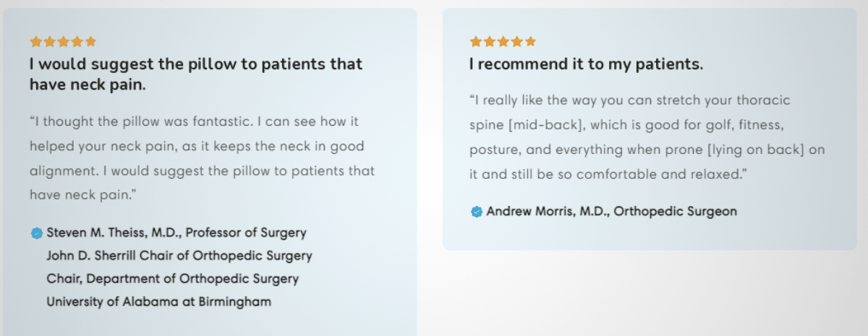Select the "I recommend it to my patients" heading
Image resolution: width=868 pixels, height=336 pixels.
pyautogui.click(x=586, y=64)
